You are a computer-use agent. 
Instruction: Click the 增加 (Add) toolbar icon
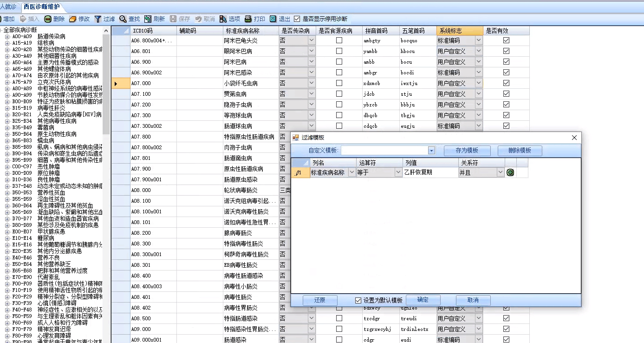tap(1, 19)
